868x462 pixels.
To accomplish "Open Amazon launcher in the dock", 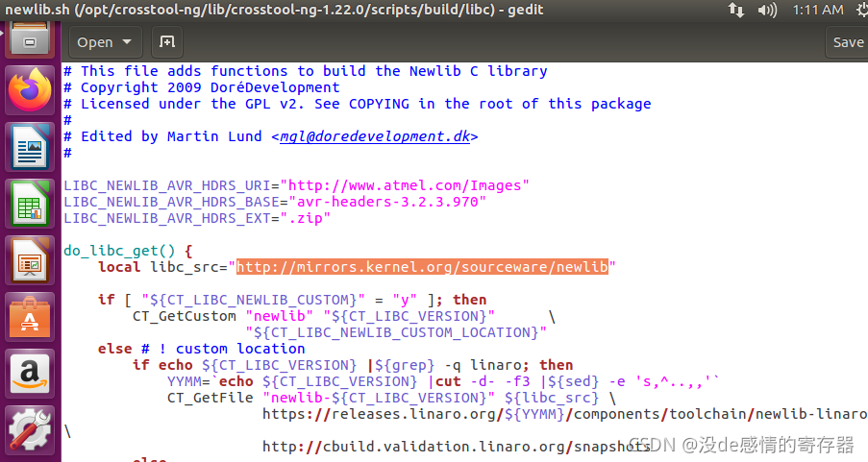I will click(x=30, y=374).
